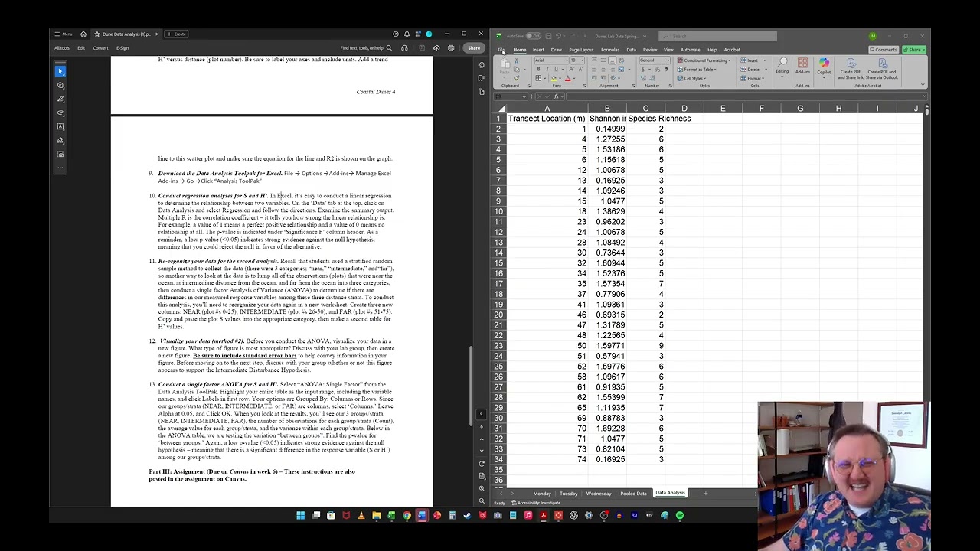Open Excel font name dropdown (Arial)
The image size is (980, 551).
coord(567,60)
